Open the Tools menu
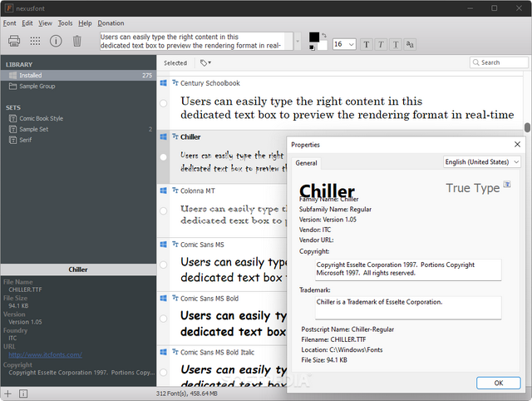The width and height of the screenshot is (532, 401). [65, 23]
